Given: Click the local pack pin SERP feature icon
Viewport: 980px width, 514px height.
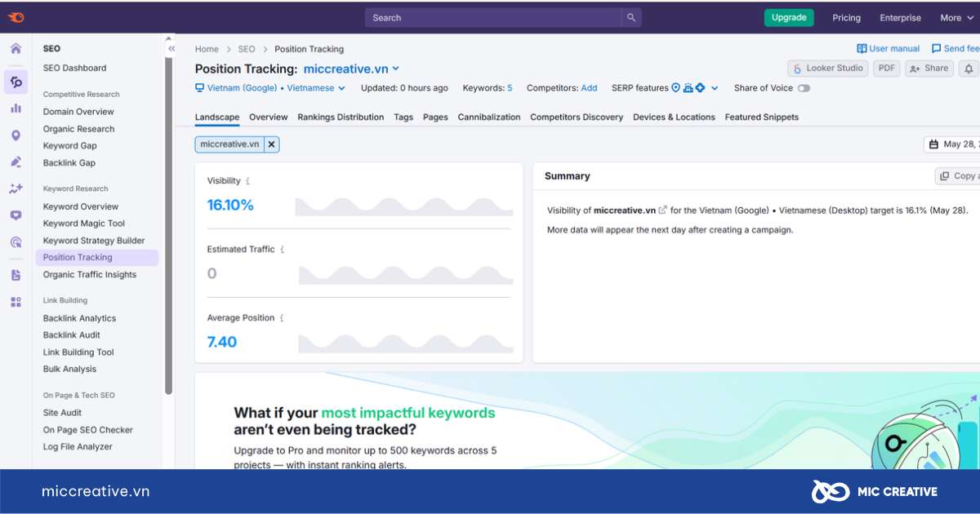Looking at the screenshot, I should click(675, 88).
